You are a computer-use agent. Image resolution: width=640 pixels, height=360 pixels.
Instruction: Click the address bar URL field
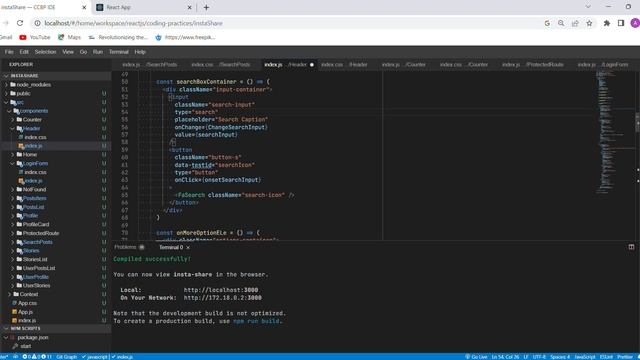[x=286, y=23]
